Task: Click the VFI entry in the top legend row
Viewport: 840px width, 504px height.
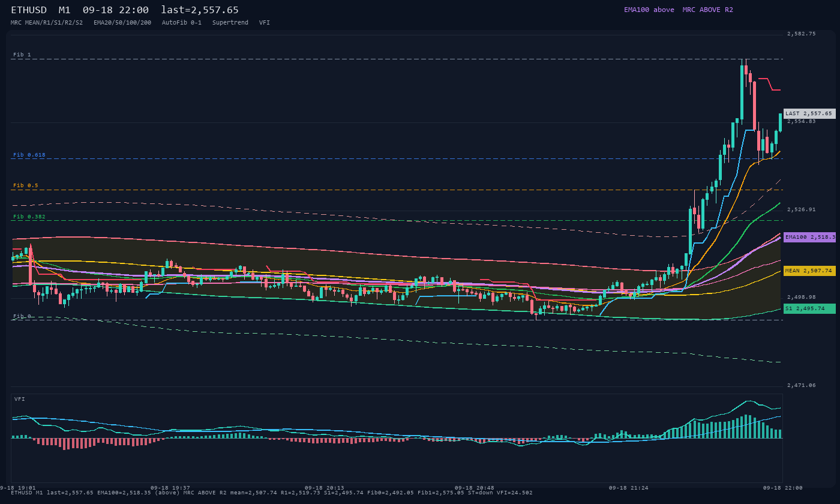Action: point(265,22)
